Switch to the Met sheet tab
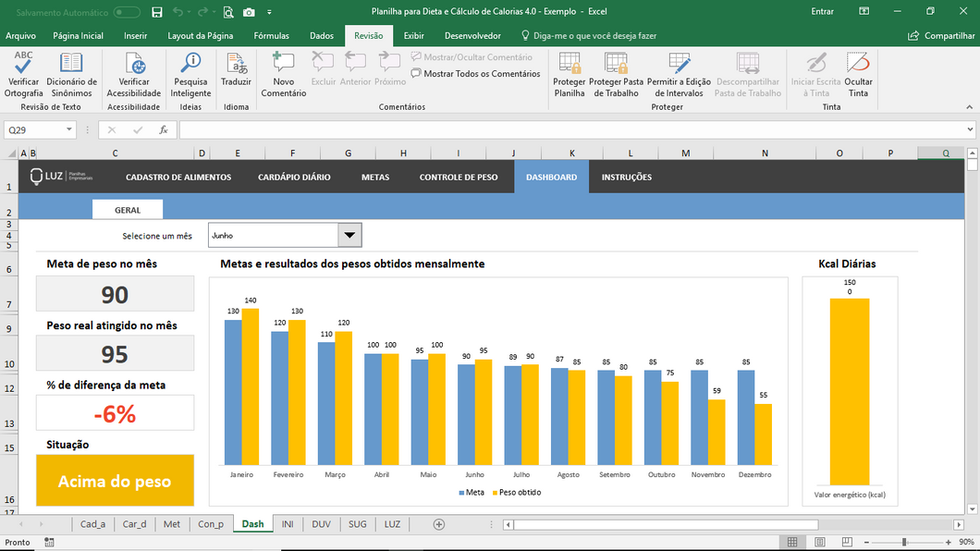Screen dimensions: 980x551 172,524
